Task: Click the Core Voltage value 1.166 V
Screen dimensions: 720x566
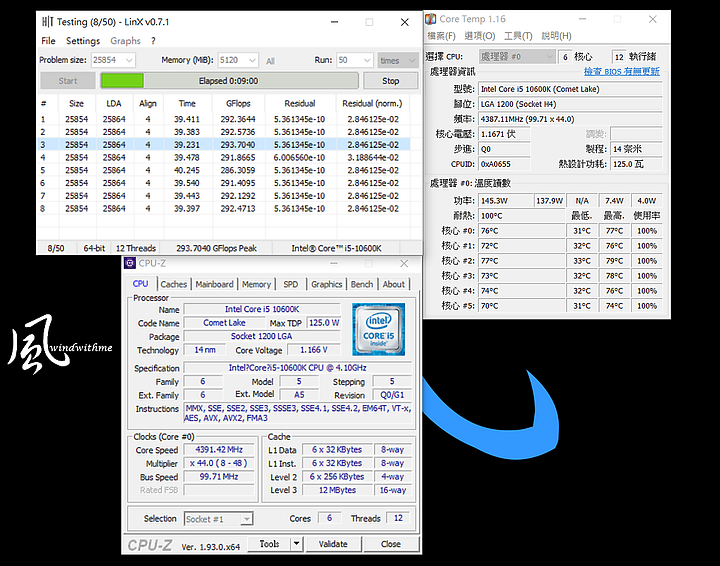Action: pos(314,350)
